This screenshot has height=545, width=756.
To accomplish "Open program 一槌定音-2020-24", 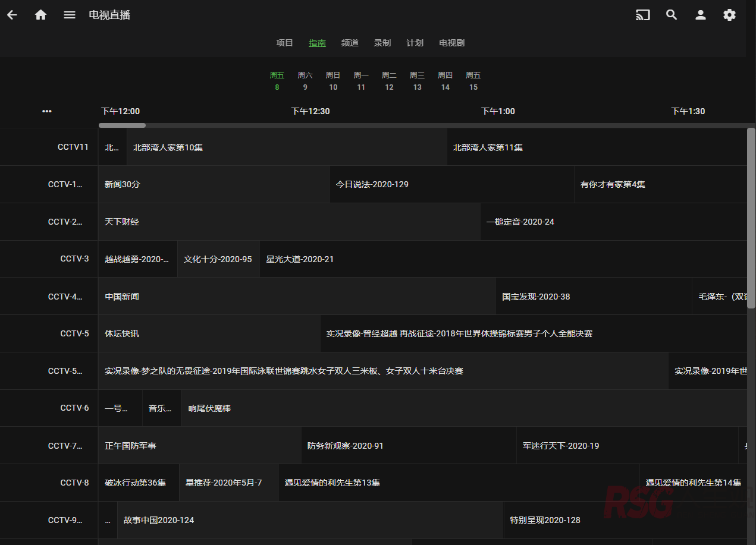I will 613,222.
